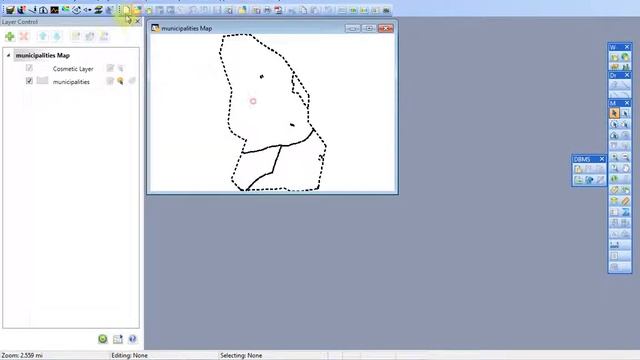
Task: Maximize the municipalities Map window
Action: [369, 28]
